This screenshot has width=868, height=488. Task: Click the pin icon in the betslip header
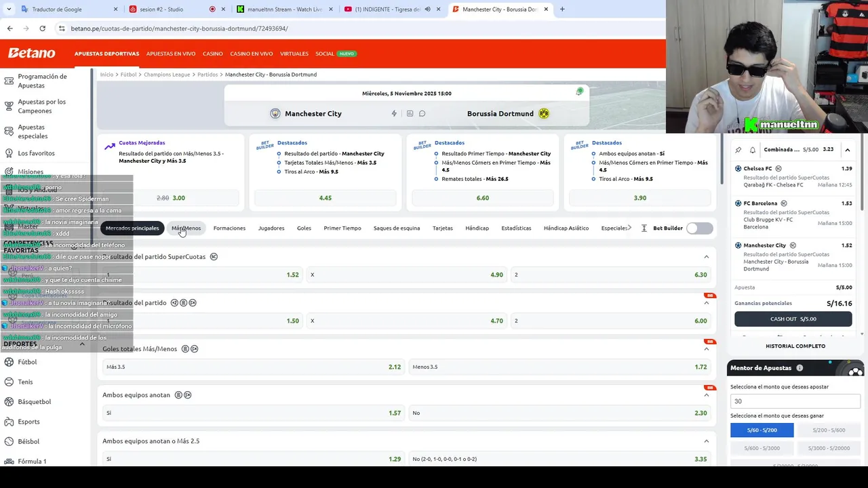click(738, 150)
